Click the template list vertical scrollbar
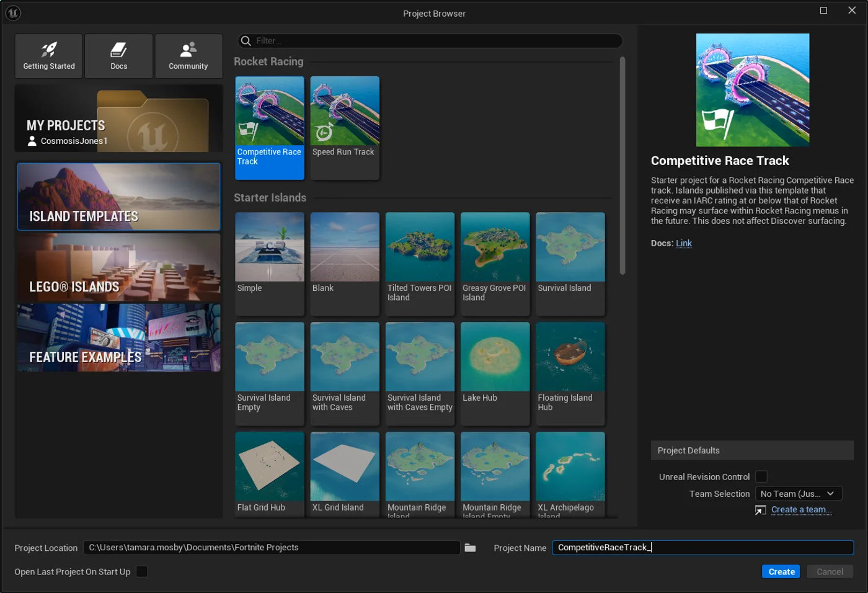The width and height of the screenshot is (868, 593). coord(622,166)
